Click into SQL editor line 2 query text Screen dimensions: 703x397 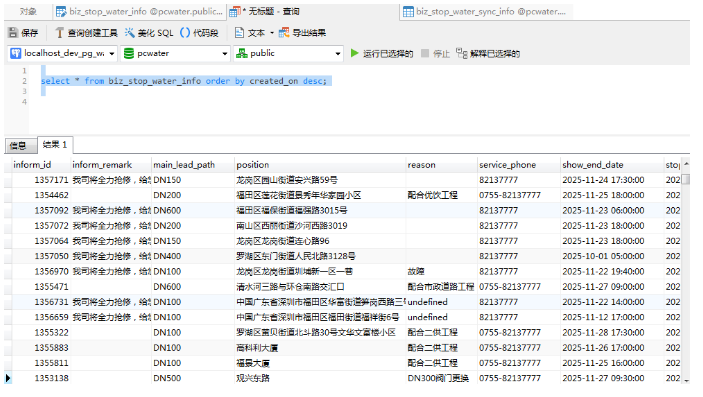pyautogui.click(x=184, y=81)
